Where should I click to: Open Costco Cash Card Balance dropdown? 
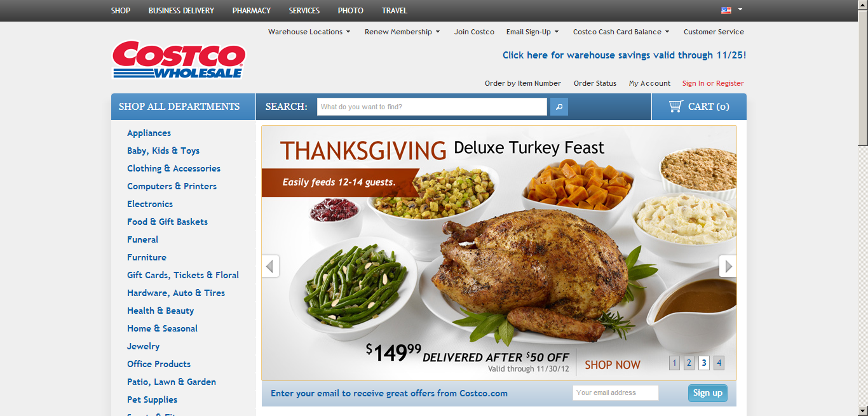point(621,32)
